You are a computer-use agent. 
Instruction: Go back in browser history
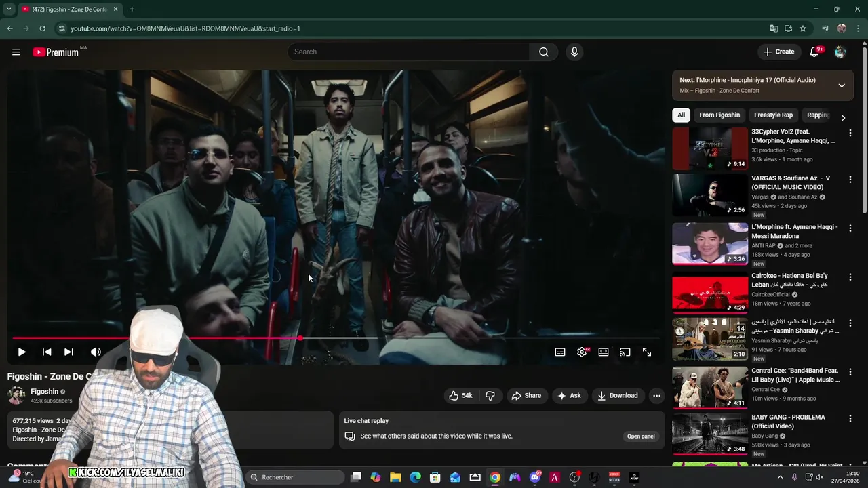(x=9, y=28)
